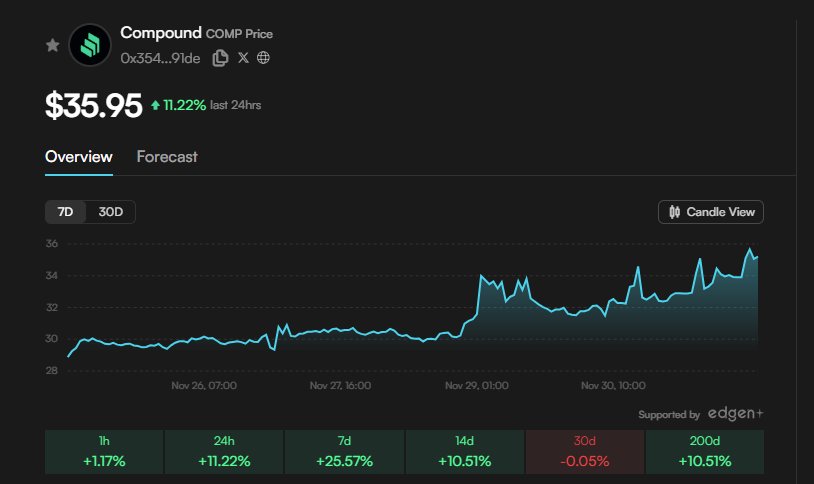Select the red 30d change cell
The image size is (814, 484).
(585, 452)
